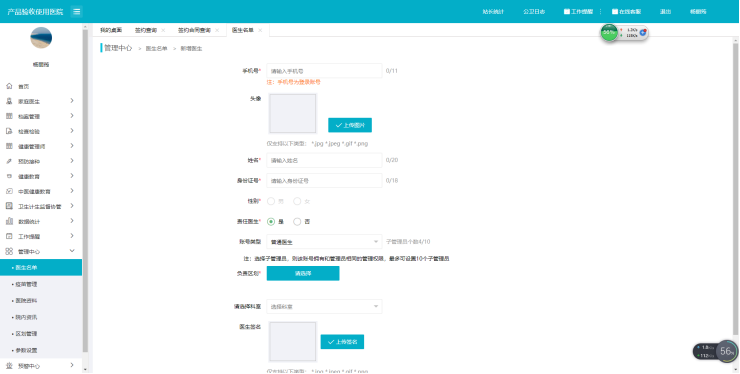Click the 姓名 input field

tap(324, 160)
